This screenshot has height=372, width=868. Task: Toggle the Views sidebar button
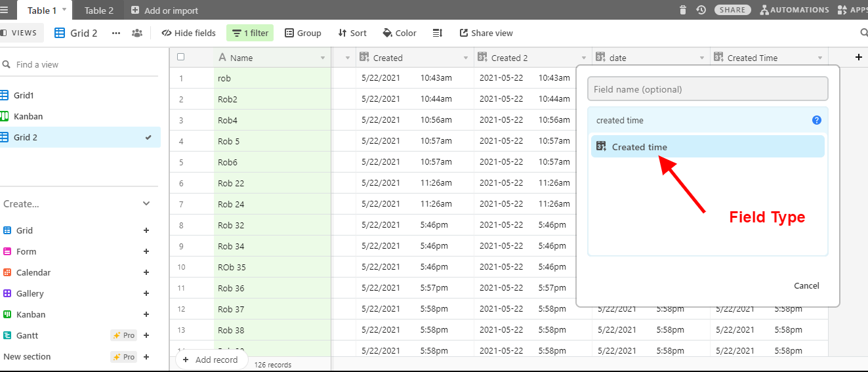[x=19, y=33]
